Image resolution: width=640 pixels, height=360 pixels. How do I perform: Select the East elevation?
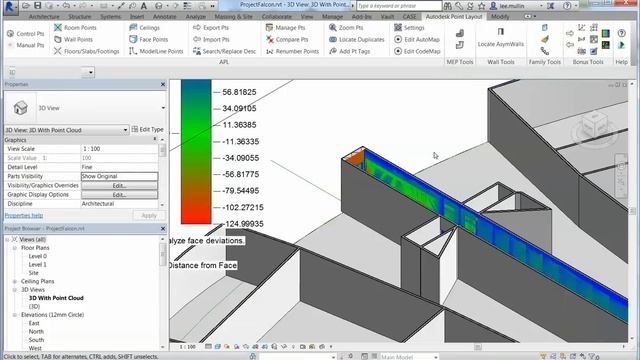[34, 323]
